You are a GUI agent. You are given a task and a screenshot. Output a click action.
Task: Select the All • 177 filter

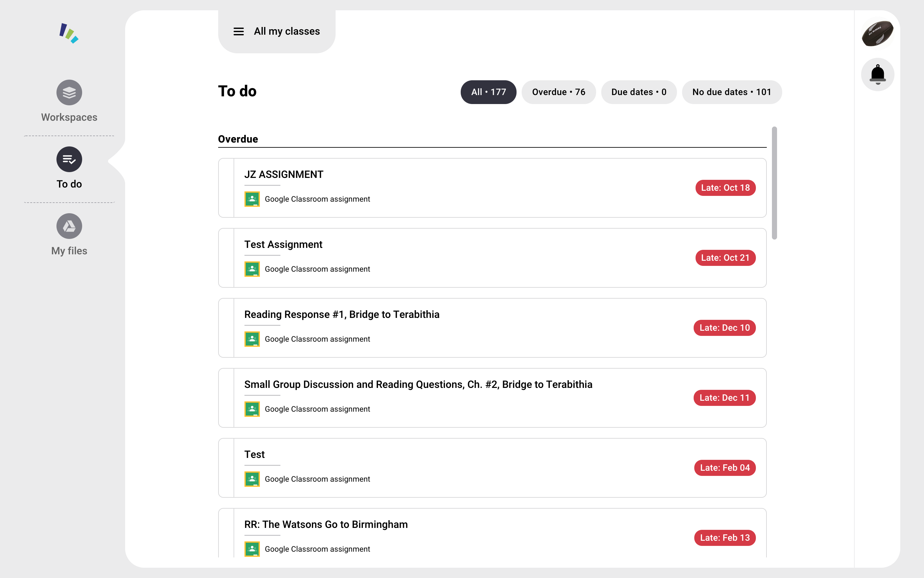tap(488, 92)
